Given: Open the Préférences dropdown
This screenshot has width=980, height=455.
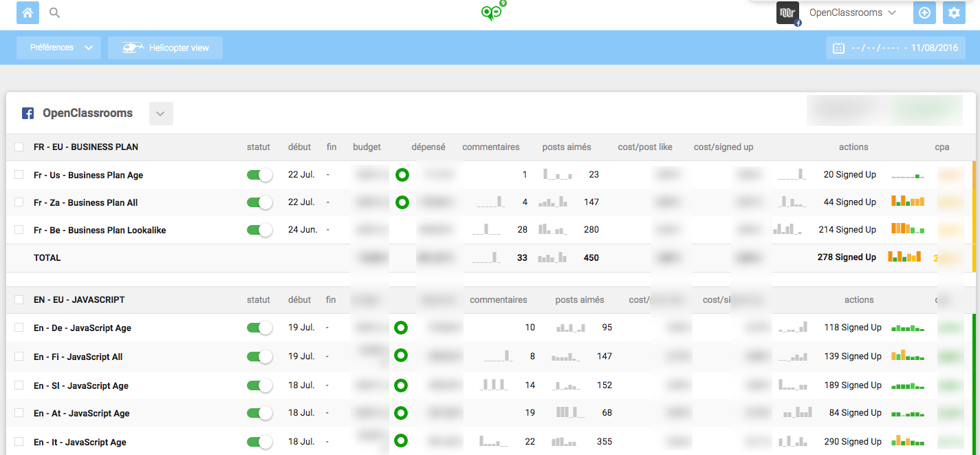Looking at the screenshot, I should 59,47.
